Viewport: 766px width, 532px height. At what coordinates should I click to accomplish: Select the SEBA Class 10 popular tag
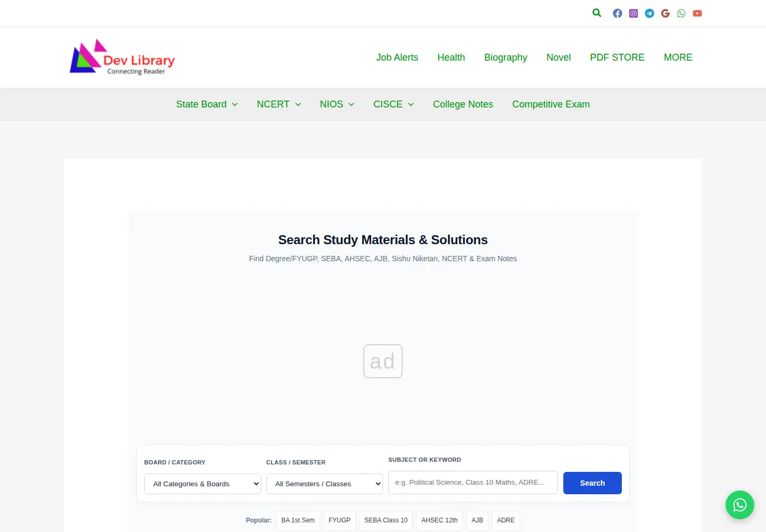pos(386,520)
